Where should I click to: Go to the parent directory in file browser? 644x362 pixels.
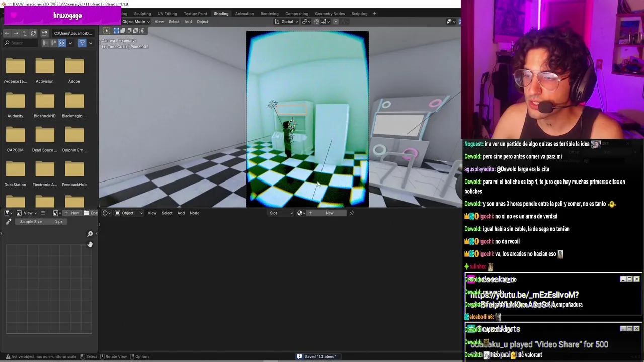pos(24,33)
